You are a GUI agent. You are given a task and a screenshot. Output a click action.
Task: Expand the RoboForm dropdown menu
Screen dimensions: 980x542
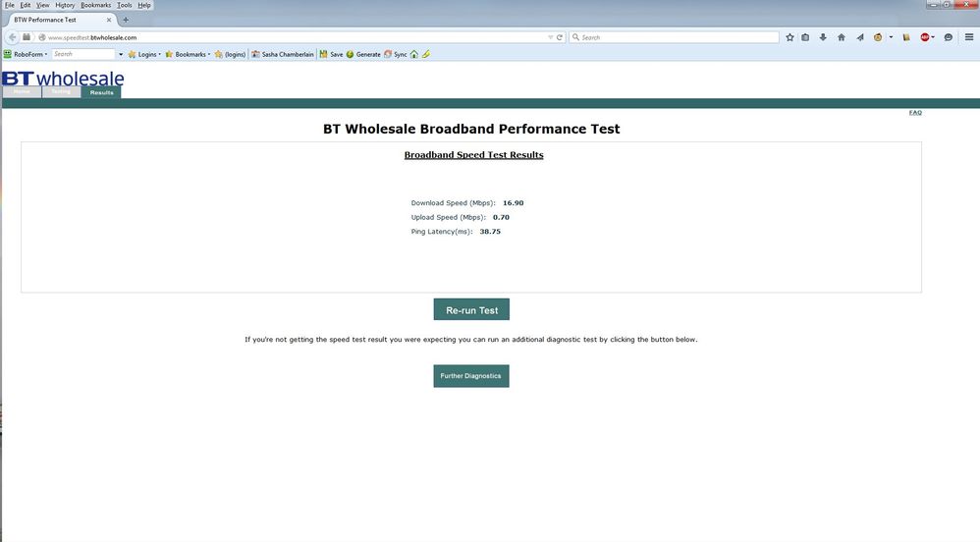pyautogui.click(x=45, y=54)
